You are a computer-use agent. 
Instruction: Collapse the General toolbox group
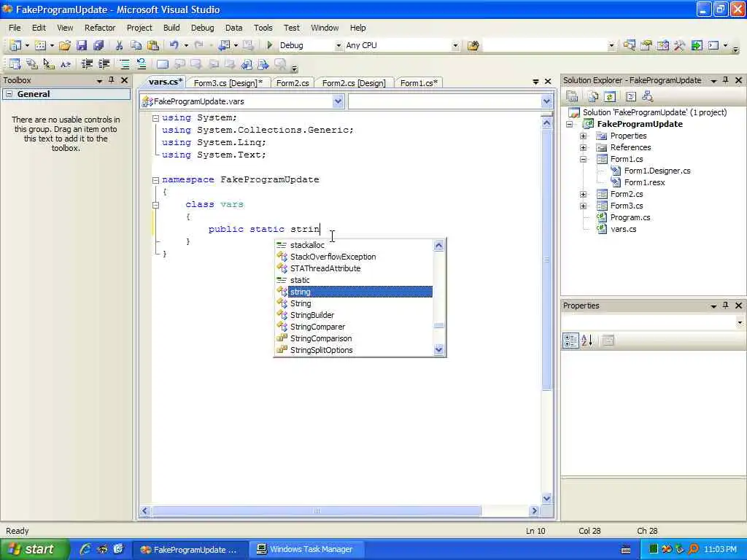(x=9, y=94)
